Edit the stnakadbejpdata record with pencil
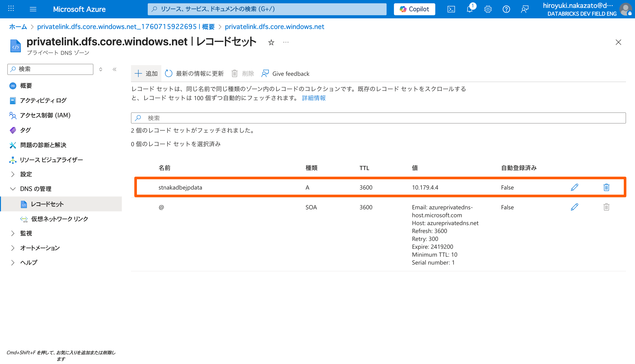 [x=574, y=187]
